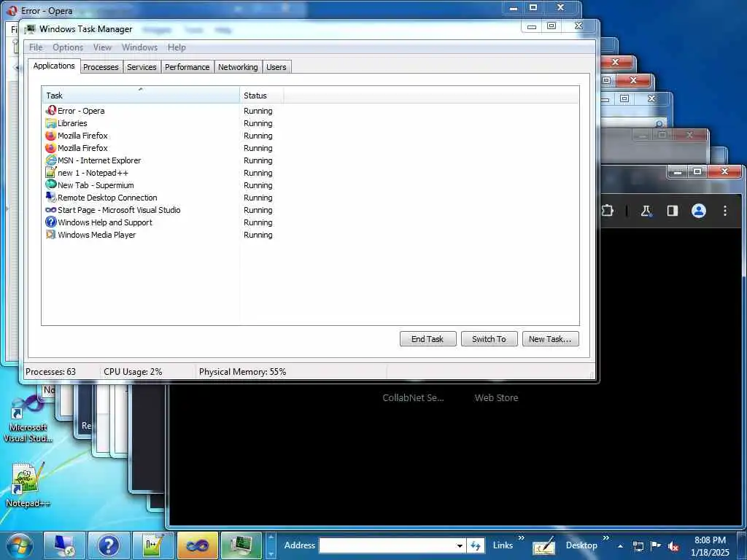Select new 1 - Notepad++ icon

50,173
